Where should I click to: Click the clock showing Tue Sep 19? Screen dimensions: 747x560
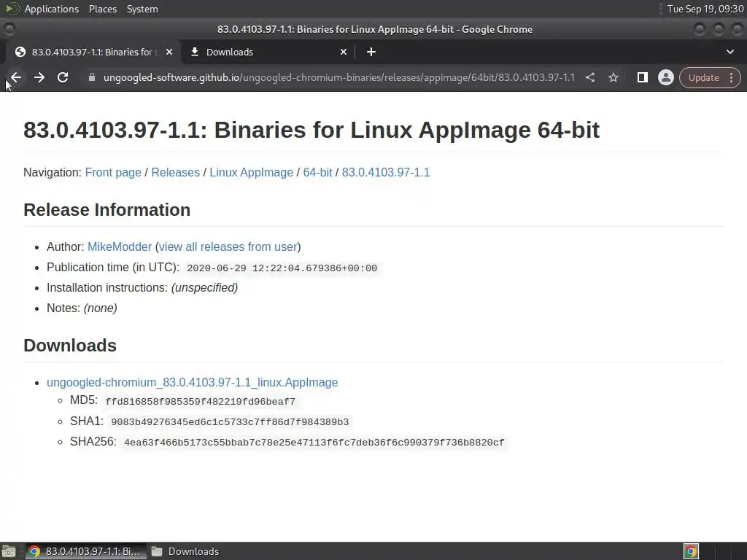pos(705,9)
